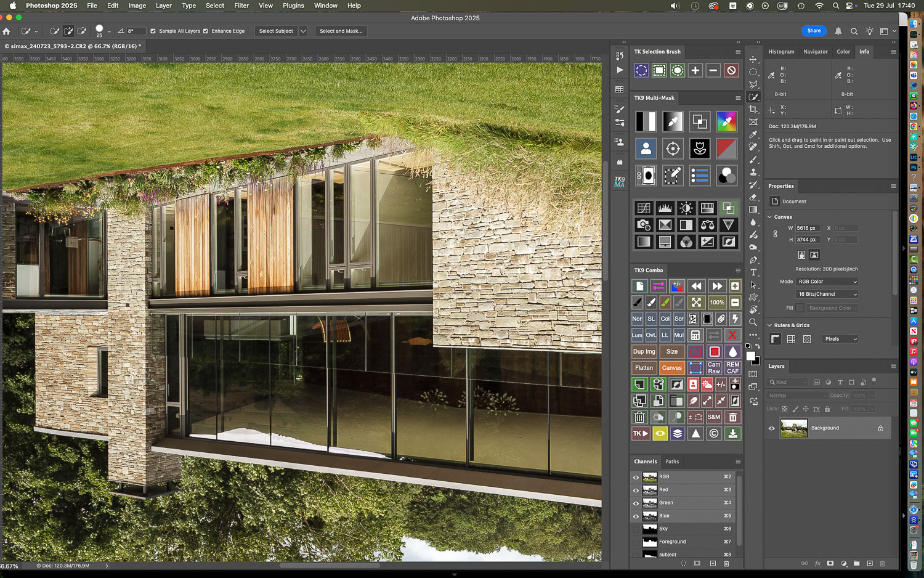The image size is (924, 578).
Task: Click the TK9 Combo calculator icon
Action: 695,335
